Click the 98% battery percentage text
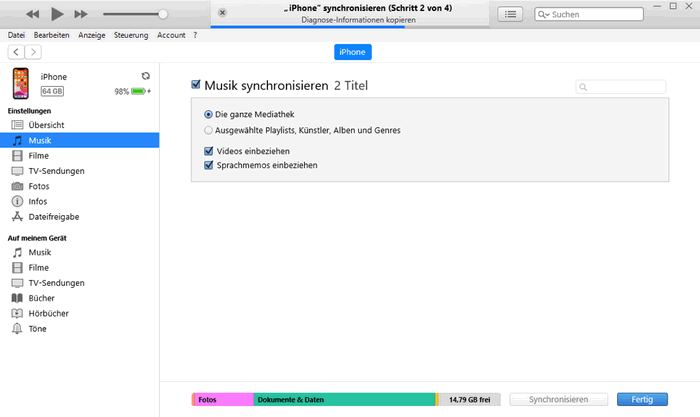This screenshot has height=417, width=700. coord(121,92)
